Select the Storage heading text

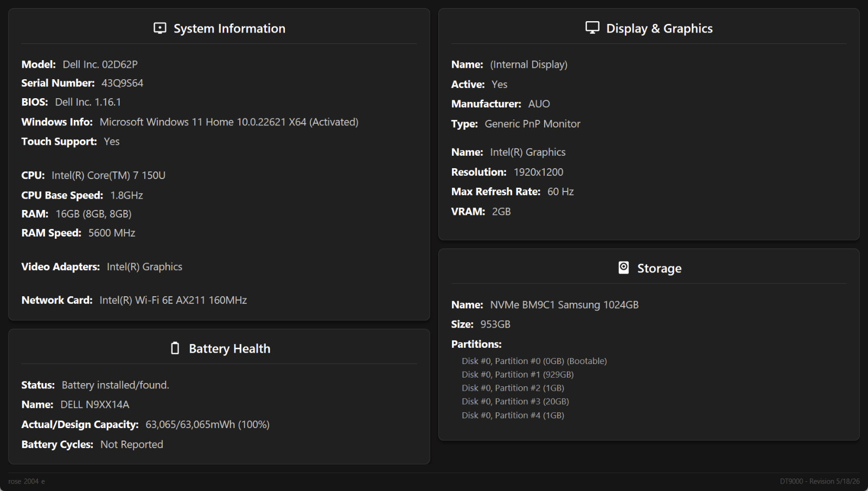659,268
